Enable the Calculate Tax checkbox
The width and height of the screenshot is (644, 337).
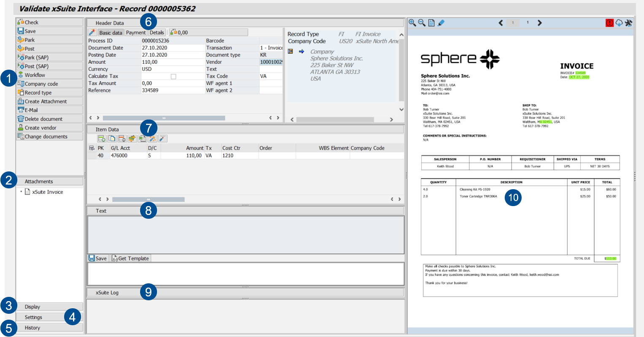[173, 76]
